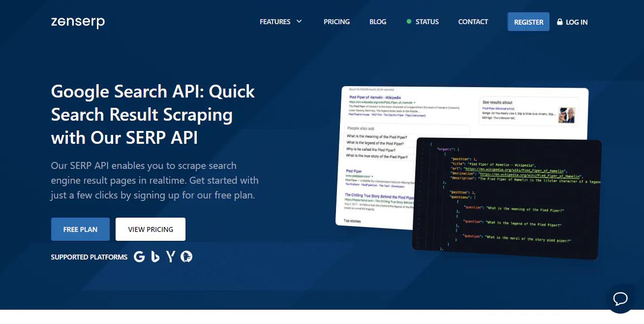Click the SUPPORTED PLATFORMS label
Screen dimensions: 644x324
[89, 257]
